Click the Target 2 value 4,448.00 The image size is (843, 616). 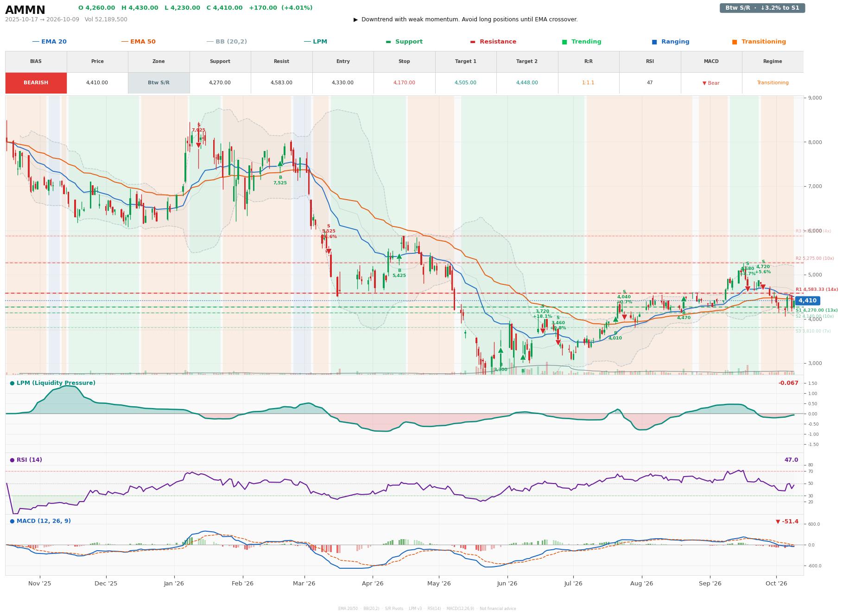(x=527, y=83)
